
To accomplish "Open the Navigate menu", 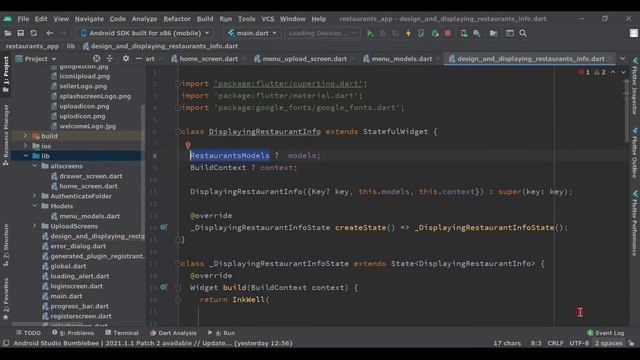I will click(x=89, y=19).
